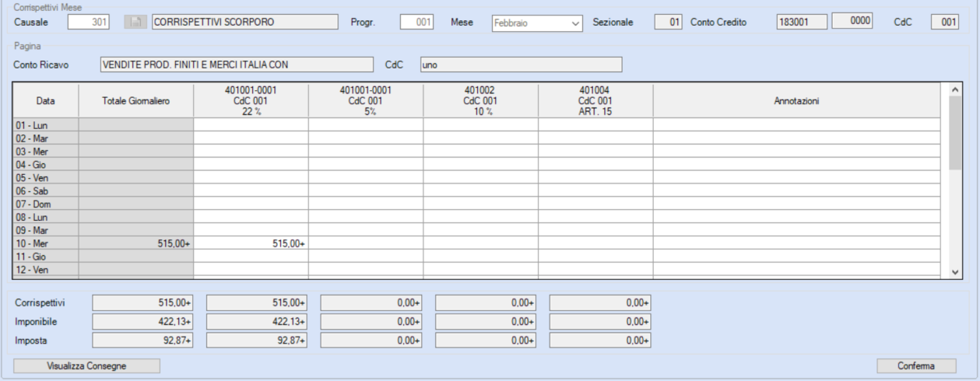Screen dimensions: 980x381
Task: Click the table scrollbar down arrow
Action: tap(956, 271)
